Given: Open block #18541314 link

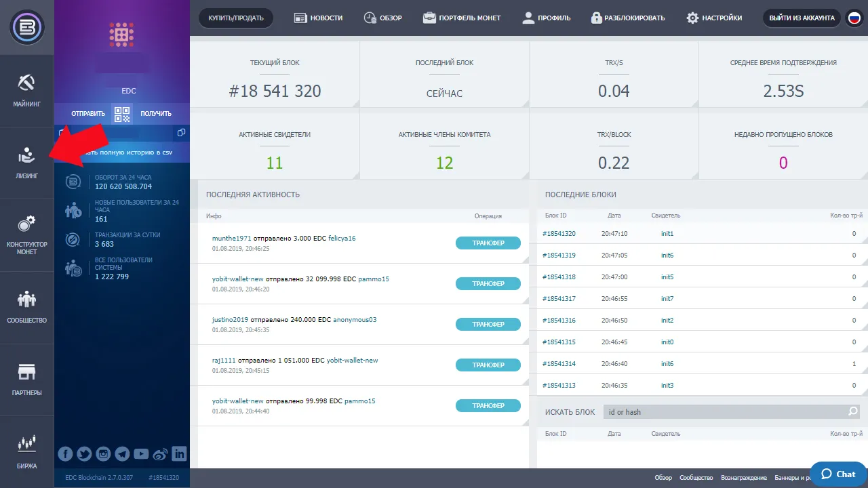Looking at the screenshot, I should tap(559, 364).
